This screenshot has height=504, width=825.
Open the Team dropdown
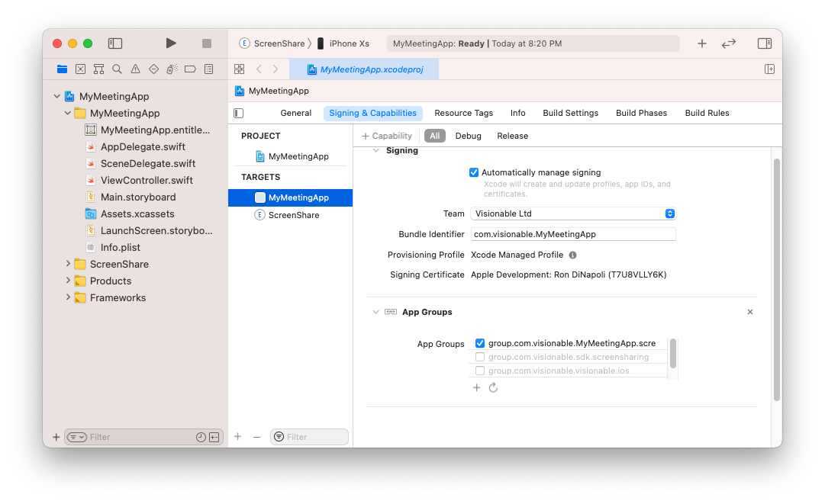click(x=573, y=213)
